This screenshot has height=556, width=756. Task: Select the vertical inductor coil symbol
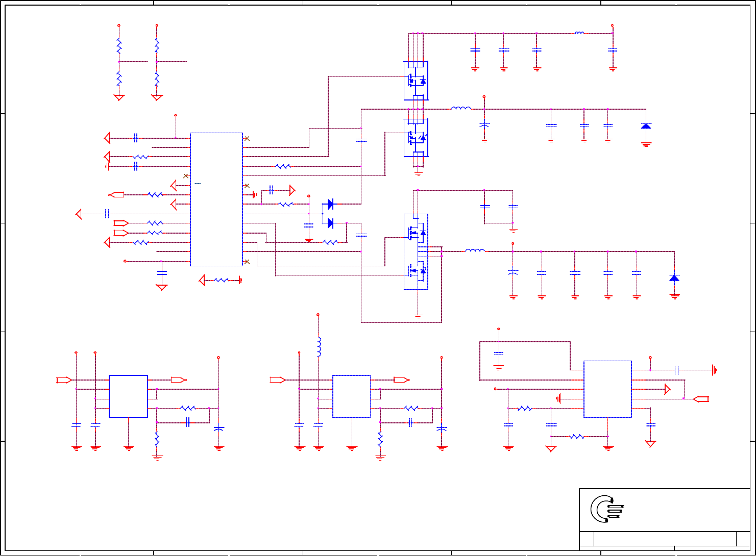pos(319,347)
